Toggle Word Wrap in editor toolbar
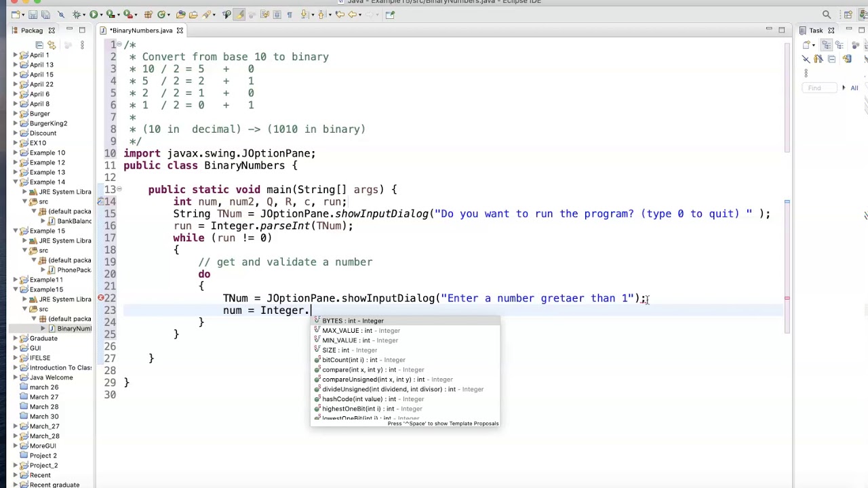Screen dimensions: 868x488 point(264,14)
